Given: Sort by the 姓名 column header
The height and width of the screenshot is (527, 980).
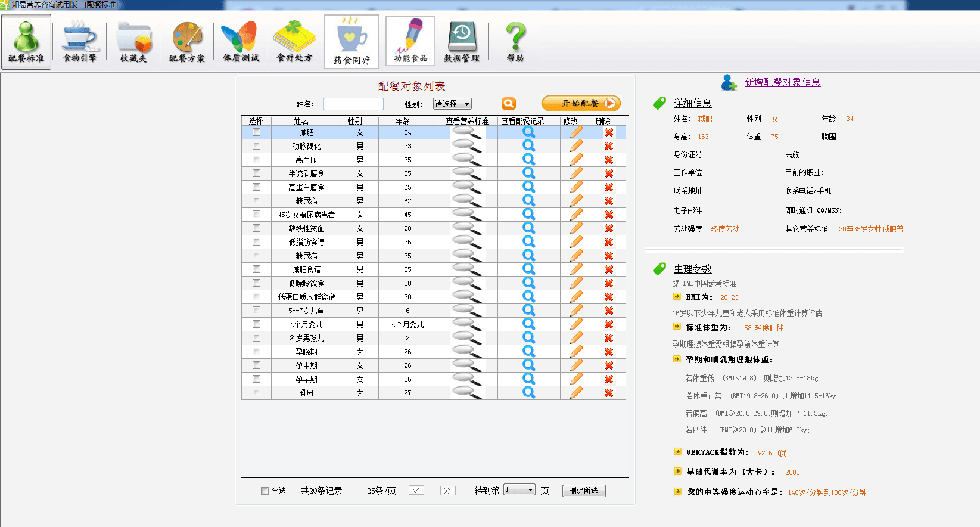Looking at the screenshot, I should point(301,121).
